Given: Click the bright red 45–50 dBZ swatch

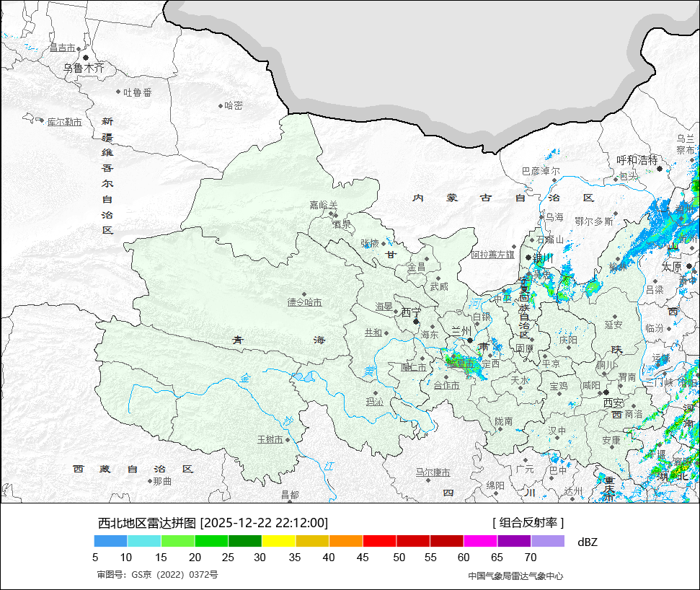Looking at the screenshot, I should pos(379,542).
